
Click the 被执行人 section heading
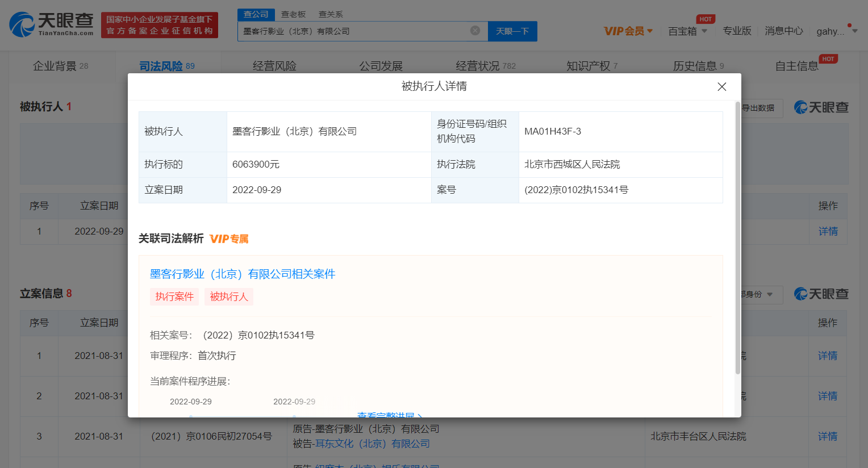[41, 106]
